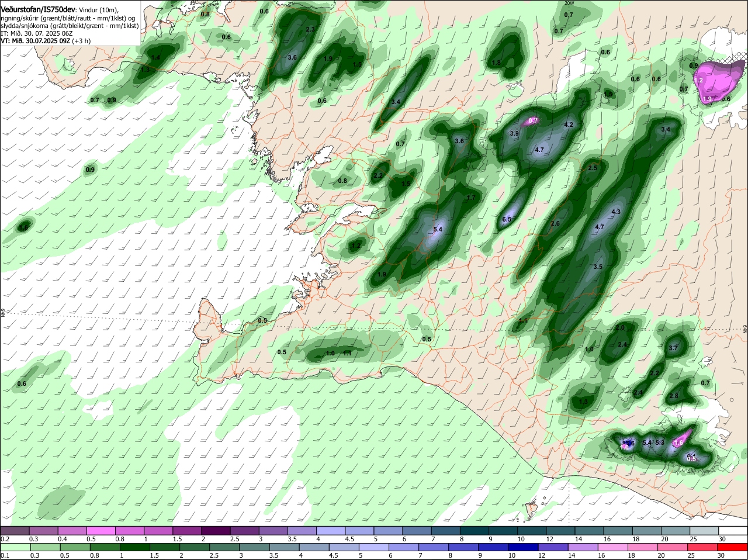Select the 2.8 precipitation value

point(674,396)
